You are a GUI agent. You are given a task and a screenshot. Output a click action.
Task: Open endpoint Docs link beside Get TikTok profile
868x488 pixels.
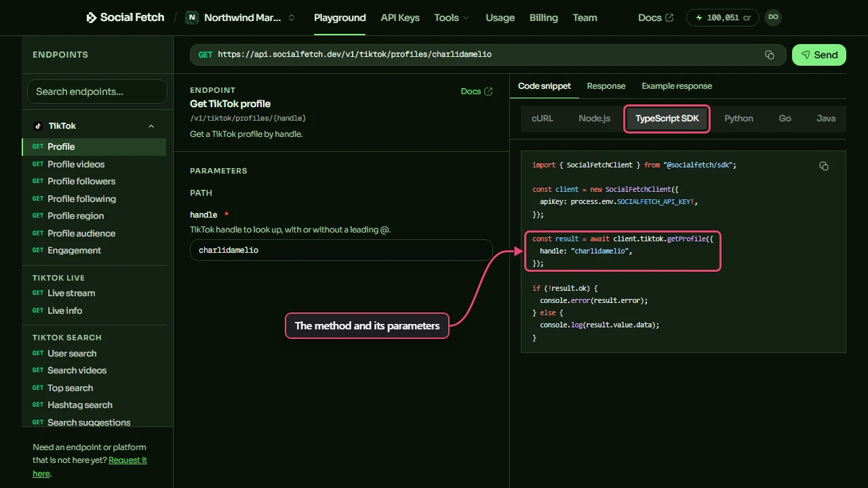click(477, 91)
